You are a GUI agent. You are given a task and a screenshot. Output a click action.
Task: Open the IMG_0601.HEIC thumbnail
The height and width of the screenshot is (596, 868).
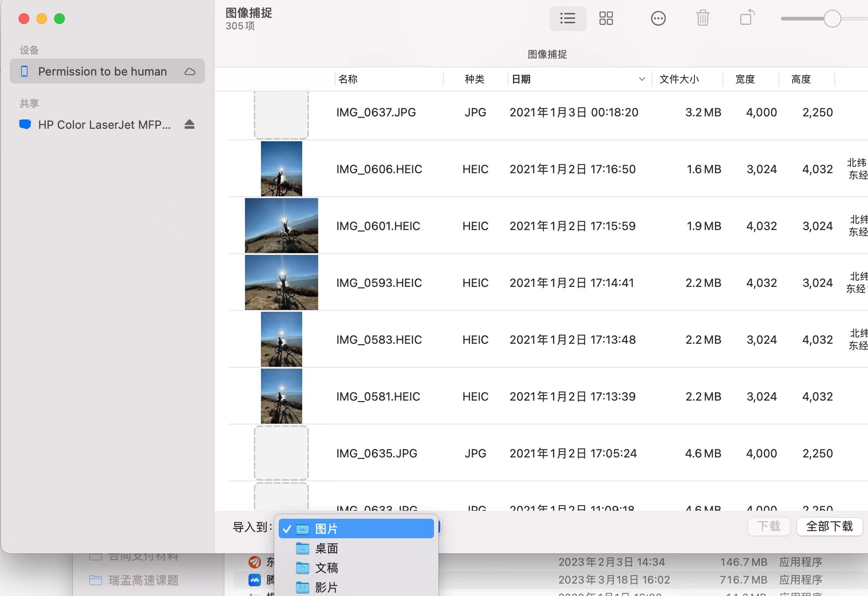[281, 226]
